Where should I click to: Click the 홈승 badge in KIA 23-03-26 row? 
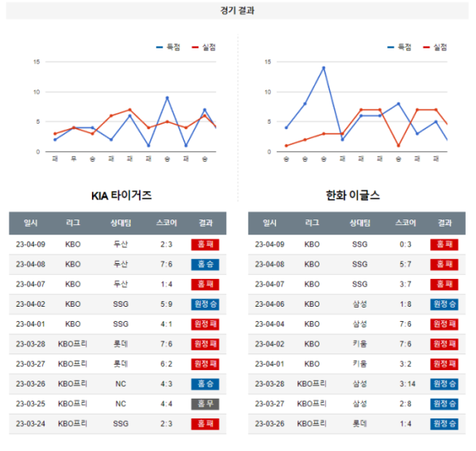coord(205,384)
